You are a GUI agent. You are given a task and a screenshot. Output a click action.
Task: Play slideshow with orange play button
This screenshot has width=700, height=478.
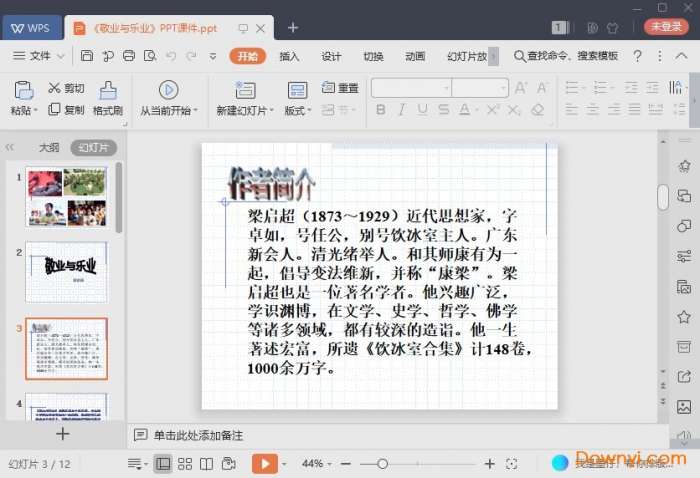[x=265, y=464]
